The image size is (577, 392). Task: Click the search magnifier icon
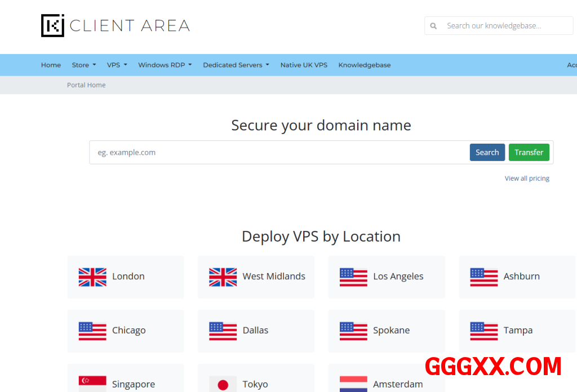[433, 26]
